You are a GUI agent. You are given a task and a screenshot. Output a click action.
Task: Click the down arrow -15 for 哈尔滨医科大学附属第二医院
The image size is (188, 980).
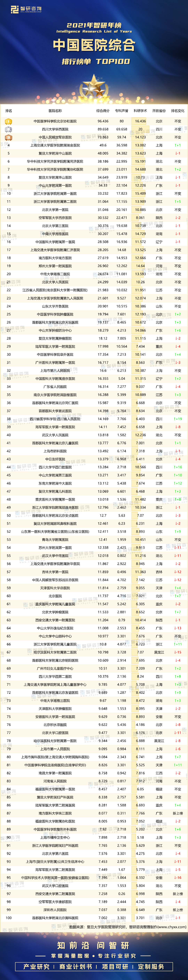178,652
